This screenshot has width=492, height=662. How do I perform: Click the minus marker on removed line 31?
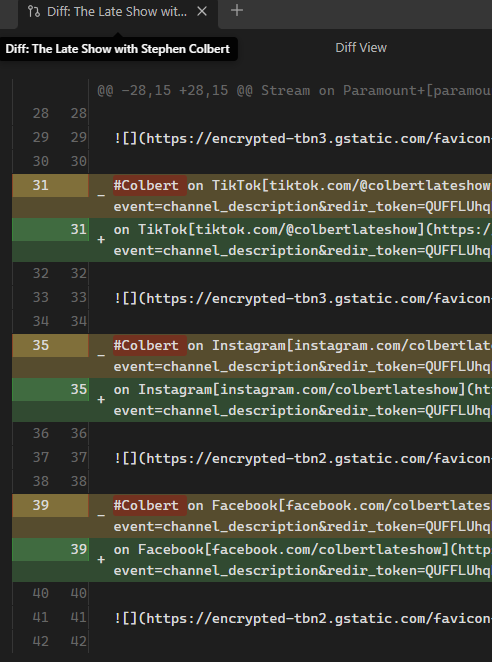tap(101, 195)
